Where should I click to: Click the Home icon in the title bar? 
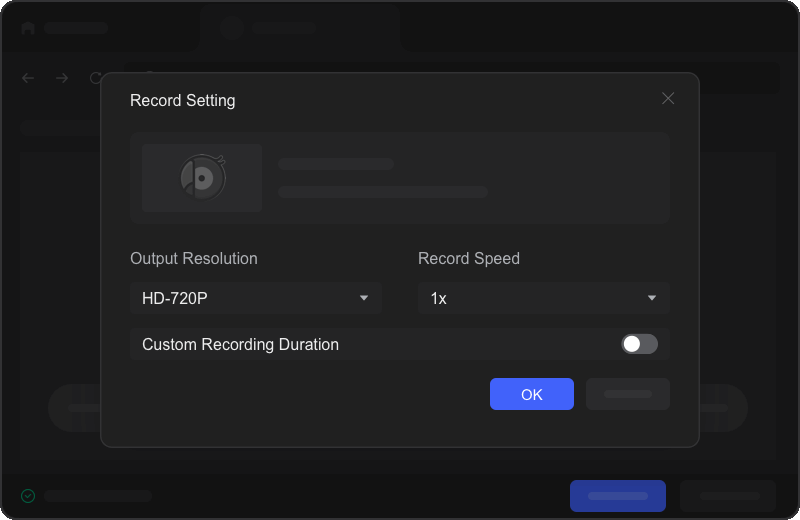[27, 28]
